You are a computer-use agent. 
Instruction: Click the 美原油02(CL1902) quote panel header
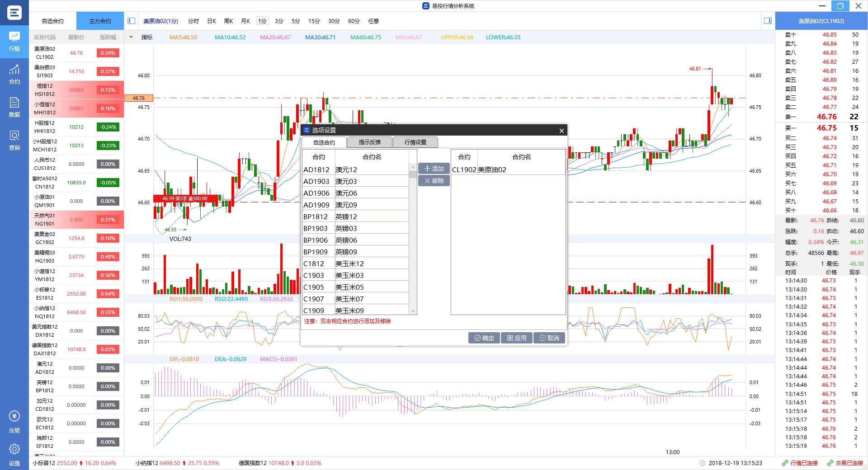(821, 21)
